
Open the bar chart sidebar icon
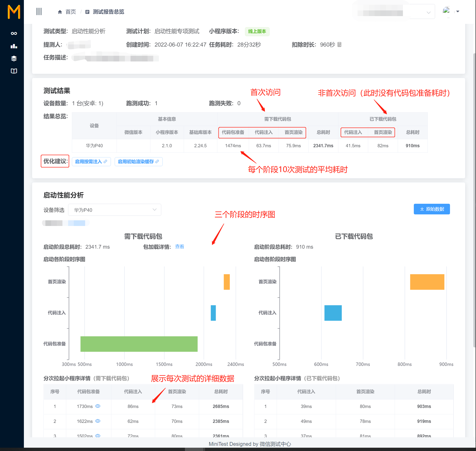[x=14, y=46]
